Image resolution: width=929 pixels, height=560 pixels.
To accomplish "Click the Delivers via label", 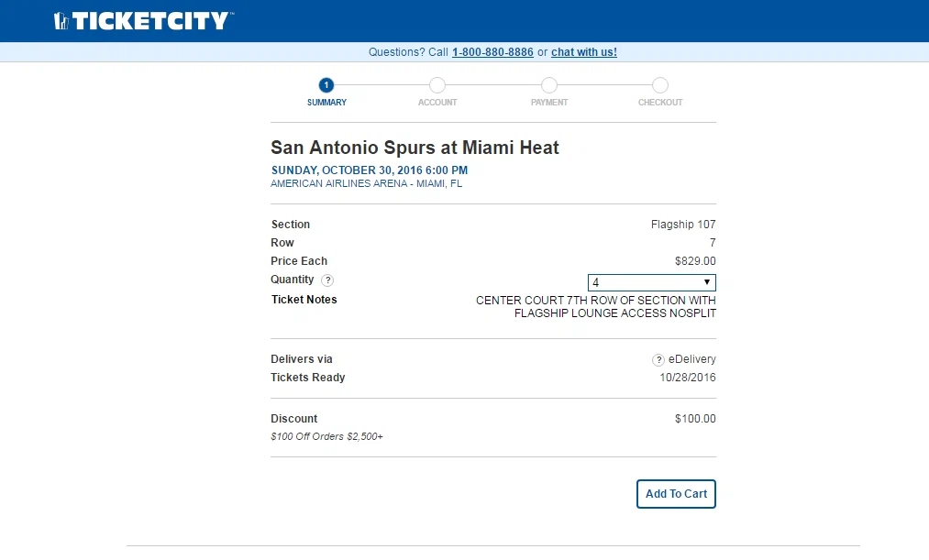I will pyautogui.click(x=302, y=359).
